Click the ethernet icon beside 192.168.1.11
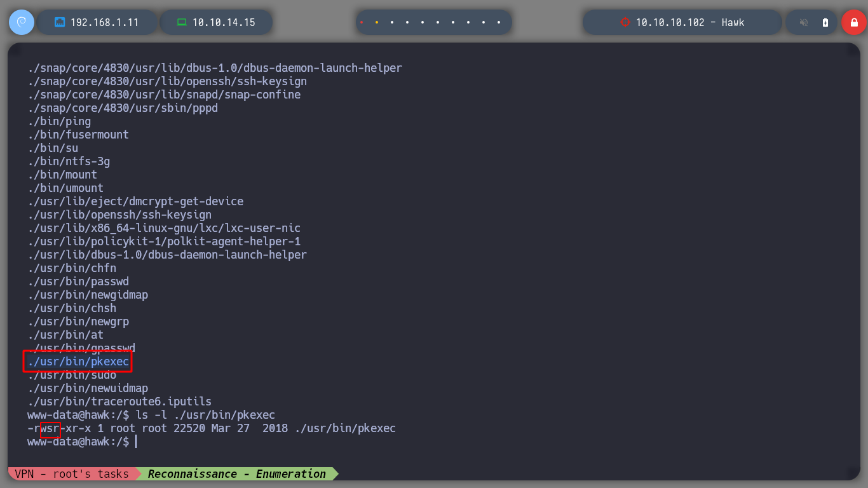This screenshot has height=488, width=868. click(x=60, y=22)
